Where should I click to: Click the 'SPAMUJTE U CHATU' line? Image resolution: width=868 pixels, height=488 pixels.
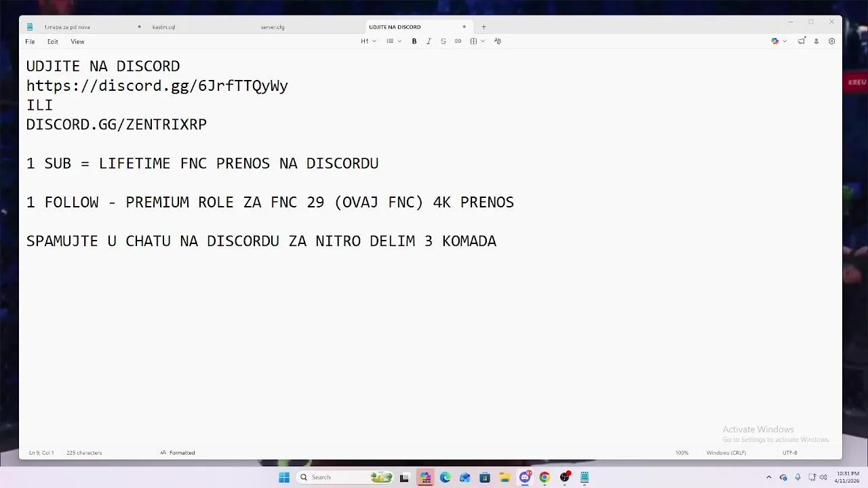point(261,241)
